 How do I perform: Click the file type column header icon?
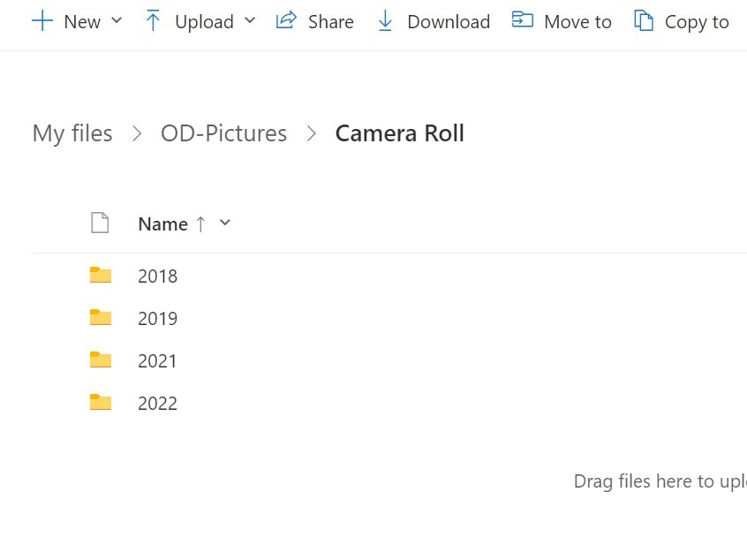click(100, 223)
